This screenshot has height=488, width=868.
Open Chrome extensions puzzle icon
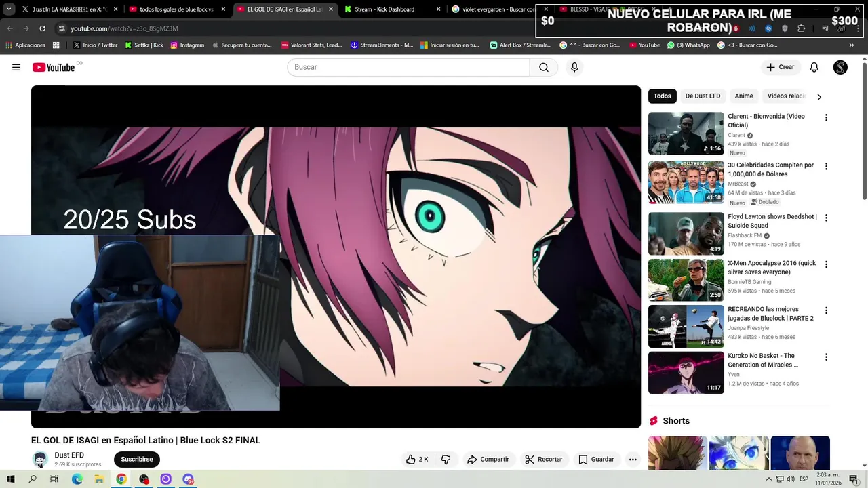coord(801,28)
